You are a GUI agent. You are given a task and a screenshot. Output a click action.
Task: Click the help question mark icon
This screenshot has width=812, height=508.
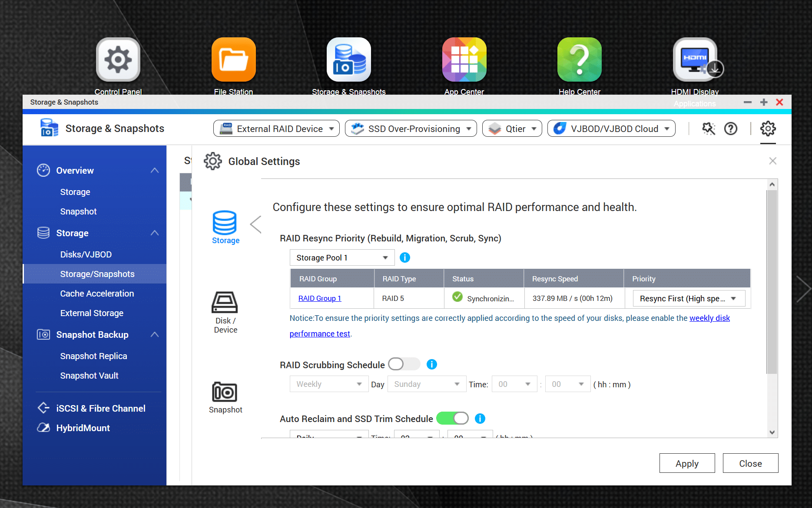tap(731, 129)
